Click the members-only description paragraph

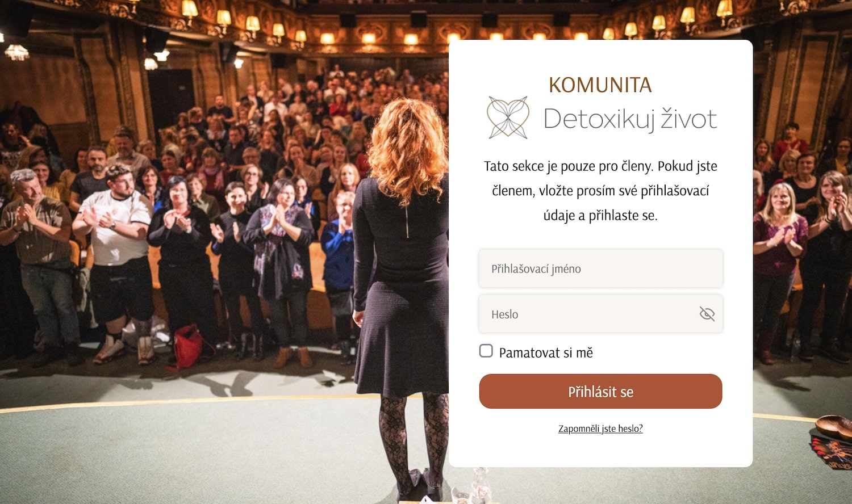(600, 191)
